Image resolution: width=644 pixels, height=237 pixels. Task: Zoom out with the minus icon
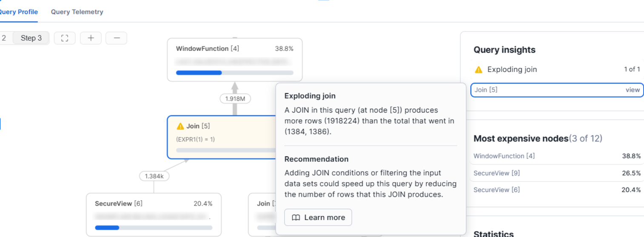tap(117, 38)
